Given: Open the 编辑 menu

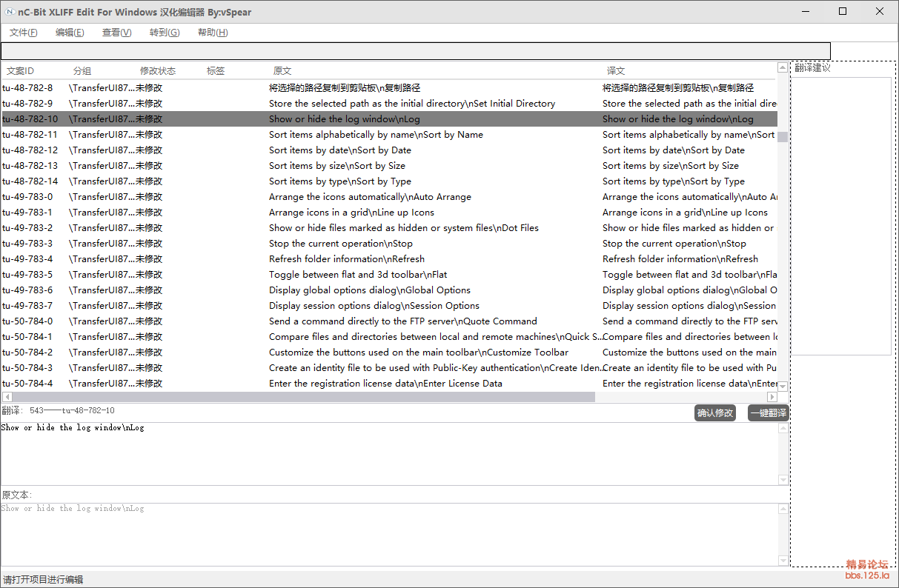Looking at the screenshot, I should [70, 33].
